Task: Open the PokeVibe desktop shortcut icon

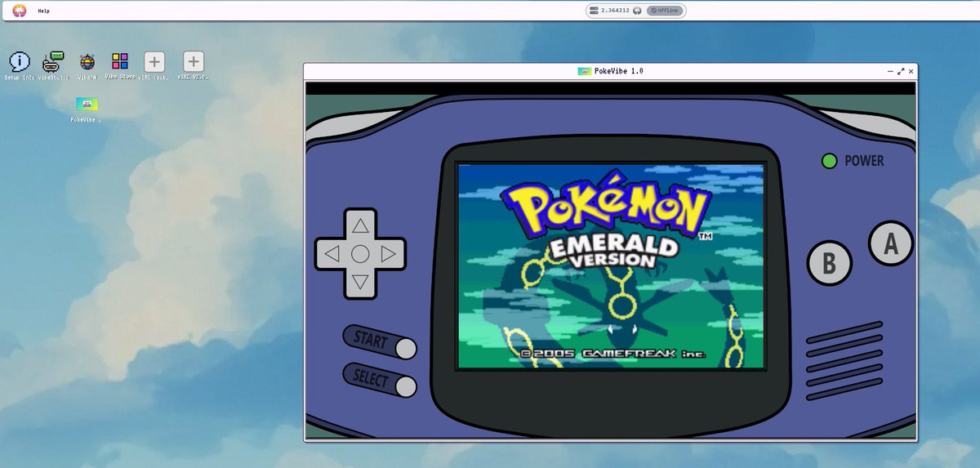Action: (87, 105)
